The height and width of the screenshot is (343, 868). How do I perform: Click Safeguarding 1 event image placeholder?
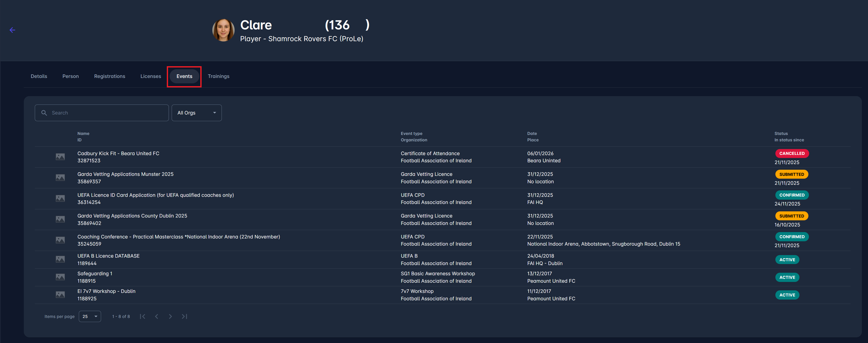pos(60,277)
